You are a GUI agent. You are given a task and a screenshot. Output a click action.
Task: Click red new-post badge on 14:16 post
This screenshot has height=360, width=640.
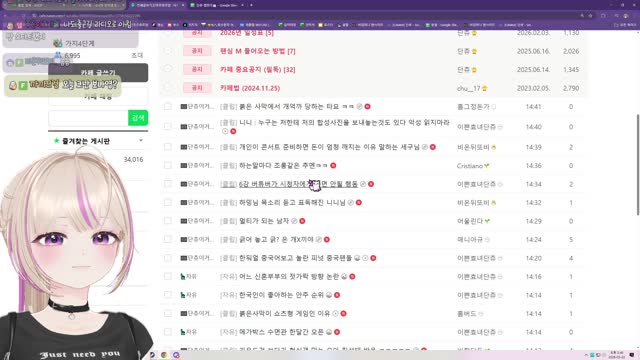click(352, 276)
